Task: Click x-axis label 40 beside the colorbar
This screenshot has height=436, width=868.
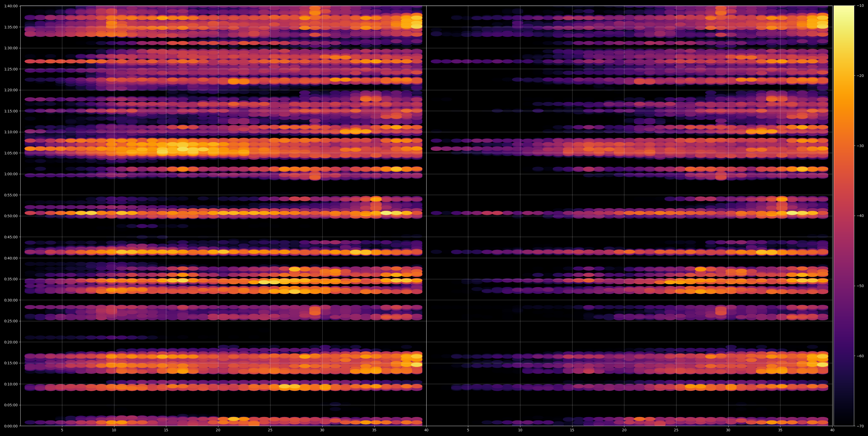Action: click(x=832, y=430)
